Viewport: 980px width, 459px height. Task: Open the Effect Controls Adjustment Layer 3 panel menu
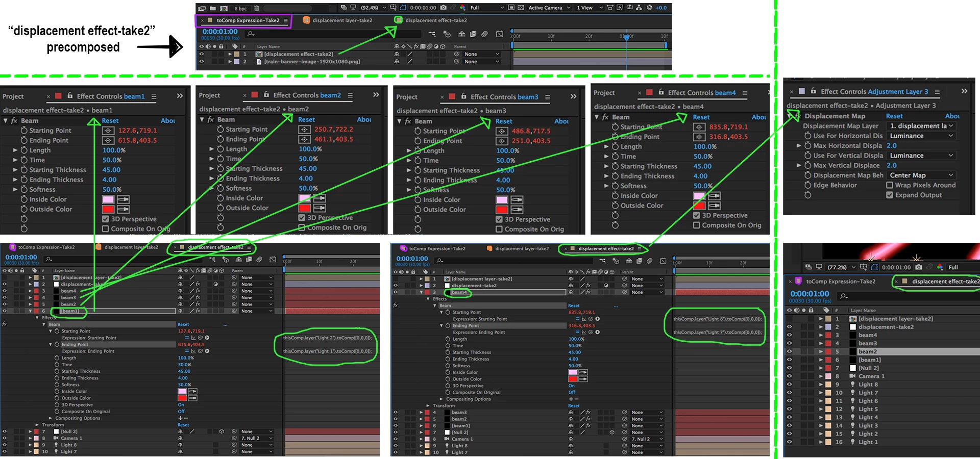(x=937, y=92)
